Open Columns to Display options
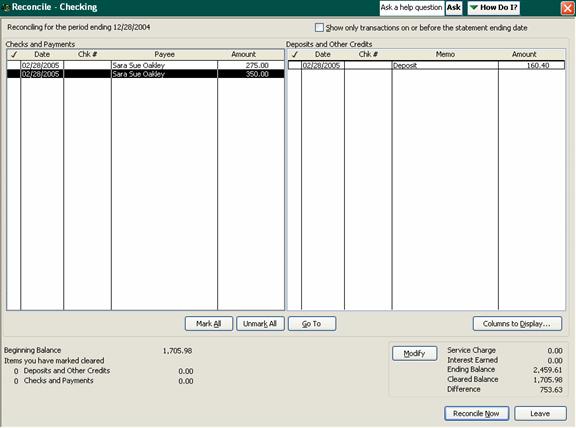 click(x=517, y=324)
